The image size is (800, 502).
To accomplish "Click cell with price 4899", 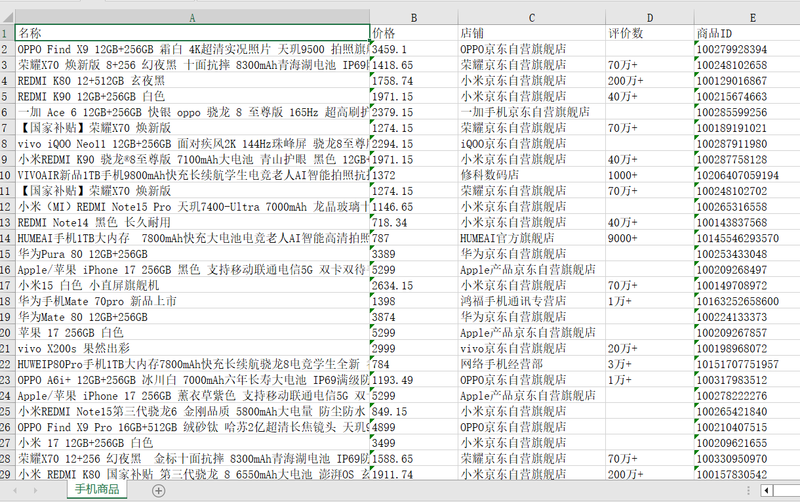I will pos(414,427).
